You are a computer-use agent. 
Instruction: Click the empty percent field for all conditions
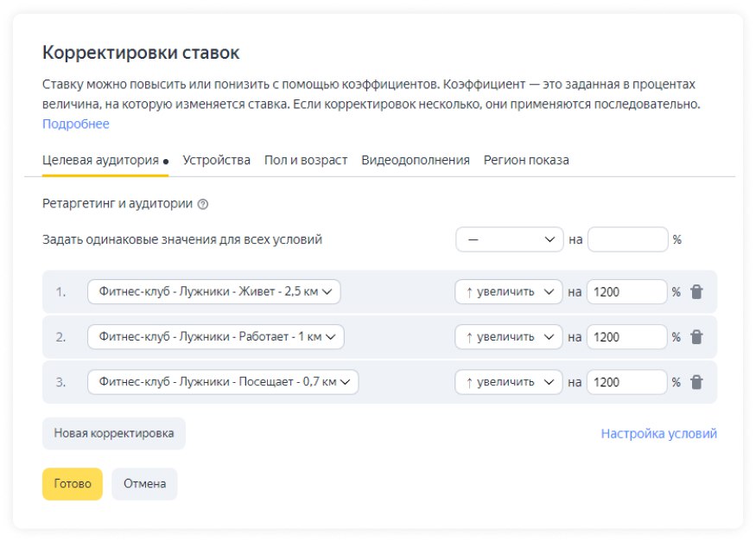click(627, 239)
